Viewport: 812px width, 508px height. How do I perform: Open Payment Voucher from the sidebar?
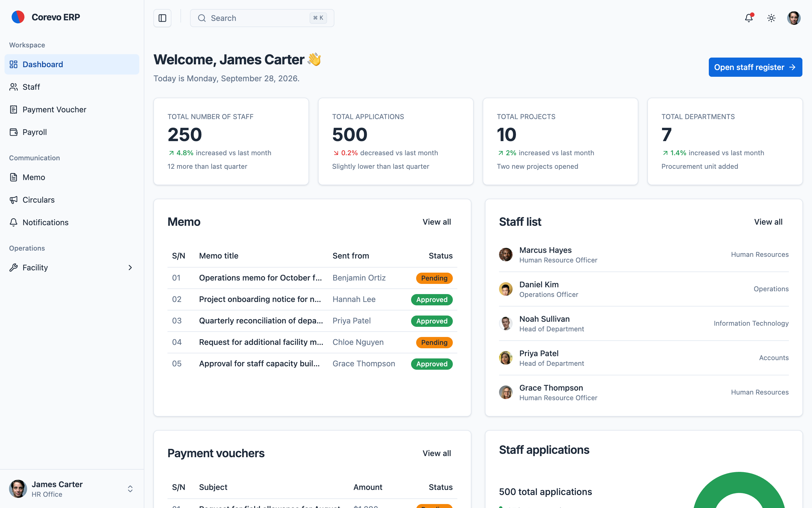(72, 110)
